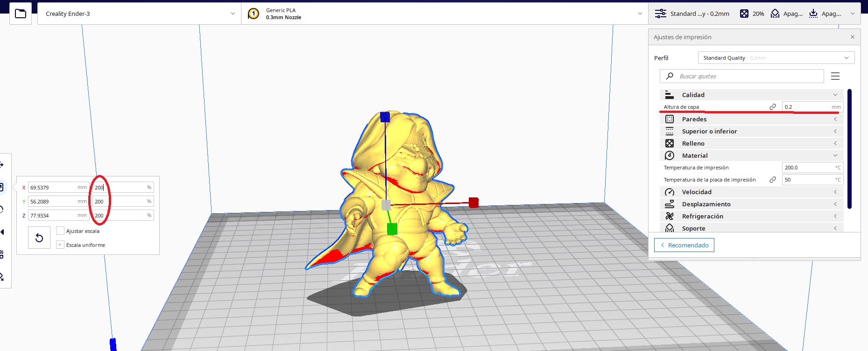Click the green Y-axis scale handle

coord(392,229)
